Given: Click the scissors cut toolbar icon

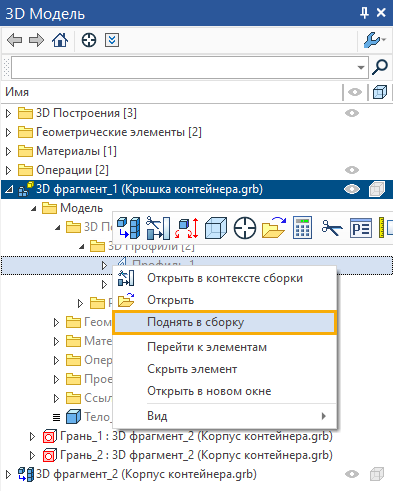Looking at the screenshot, I should tap(332, 228).
